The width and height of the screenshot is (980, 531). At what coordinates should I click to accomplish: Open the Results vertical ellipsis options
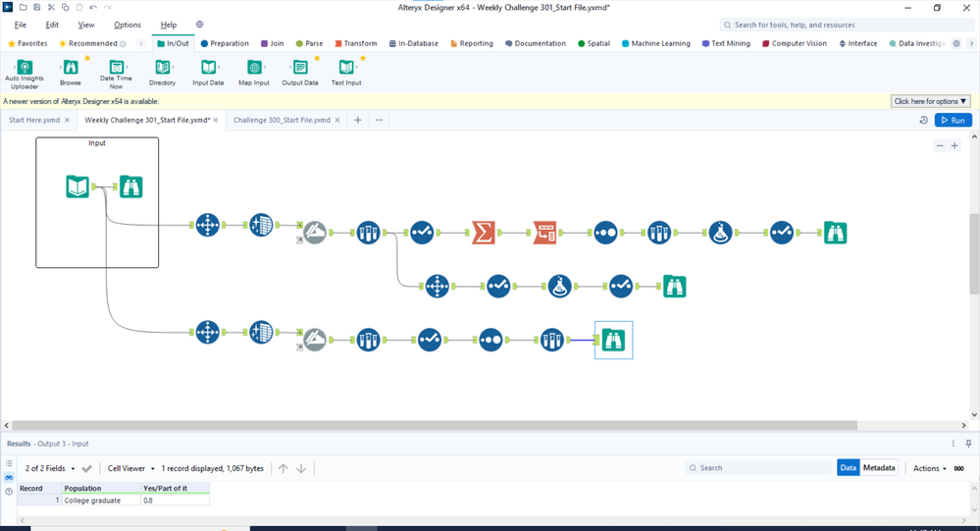(x=954, y=444)
